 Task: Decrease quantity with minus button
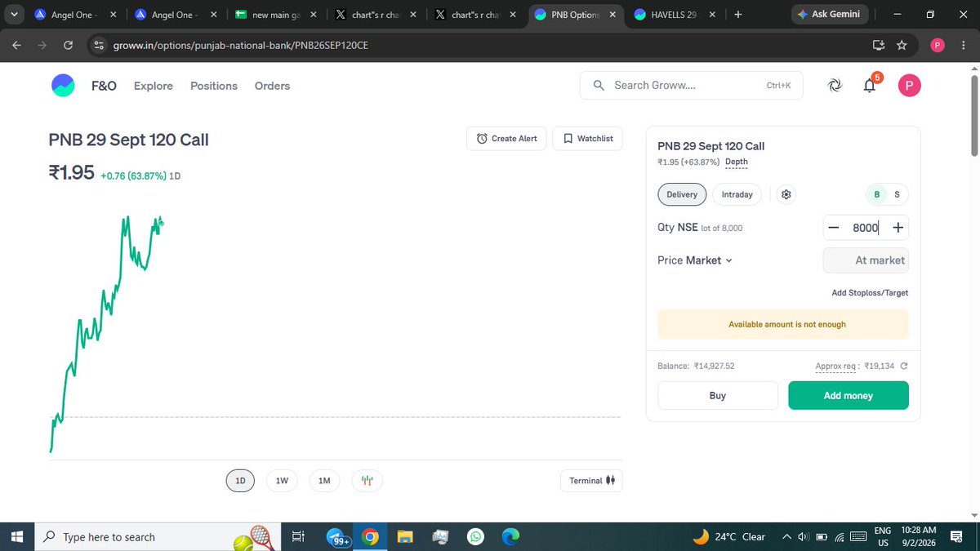click(834, 229)
